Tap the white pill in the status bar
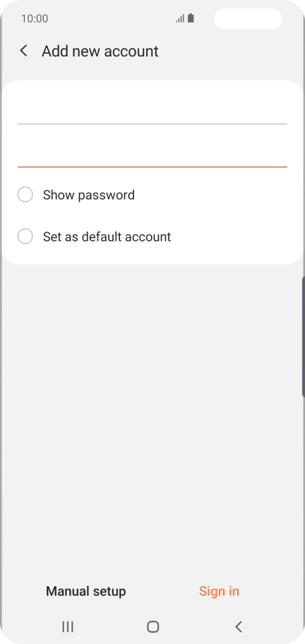Screen dimensions: 305x644 click(248, 19)
